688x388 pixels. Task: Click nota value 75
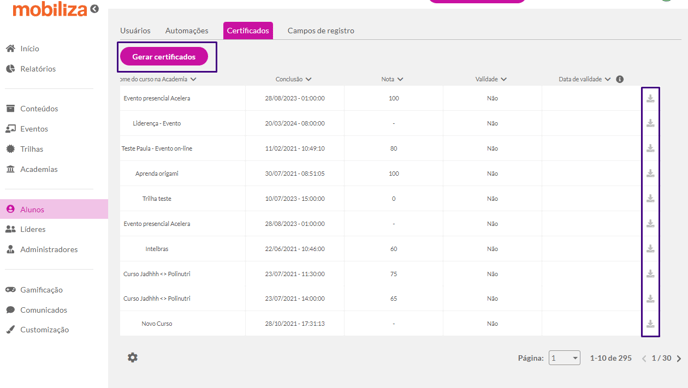[394, 274]
